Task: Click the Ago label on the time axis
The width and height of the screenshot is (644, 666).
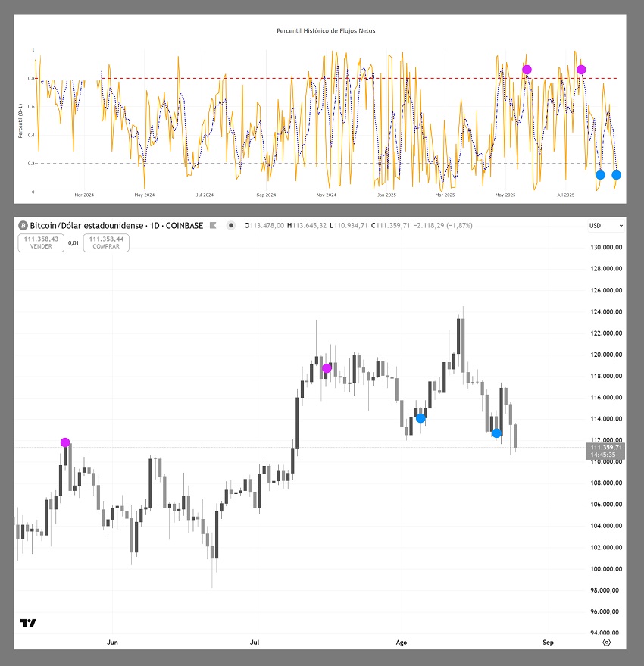Action: 402,643
